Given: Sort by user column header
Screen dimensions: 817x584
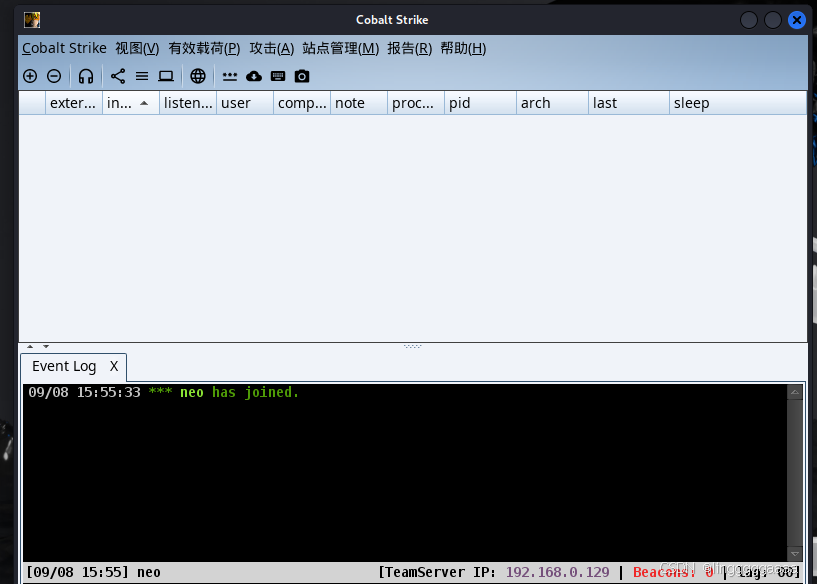Looking at the screenshot, I should pyautogui.click(x=245, y=103).
